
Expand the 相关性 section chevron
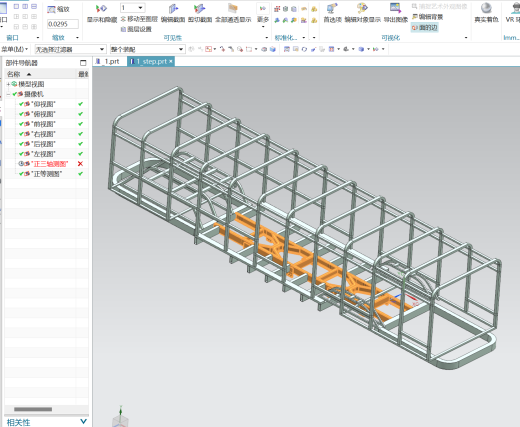point(83,422)
